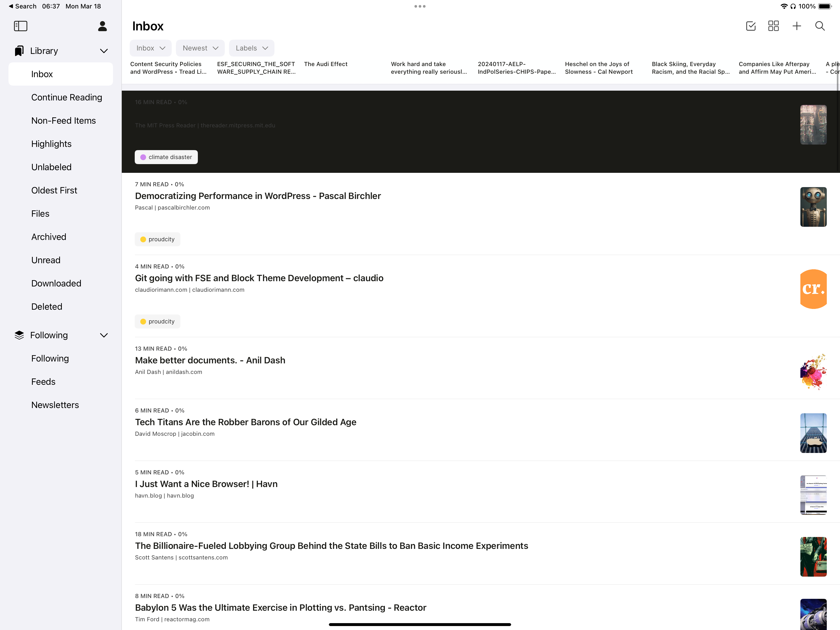Open the user profile icon
840x630 pixels.
click(x=102, y=26)
